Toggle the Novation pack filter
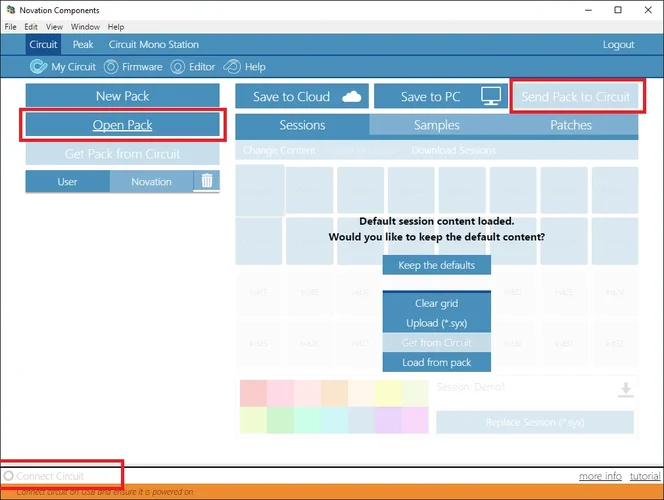Screen dimensions: 664x500 (x=152, y=182)
